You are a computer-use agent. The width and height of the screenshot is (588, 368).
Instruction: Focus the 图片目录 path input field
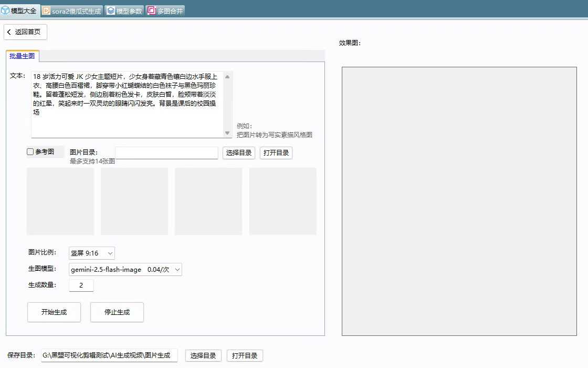coord(166,153)
